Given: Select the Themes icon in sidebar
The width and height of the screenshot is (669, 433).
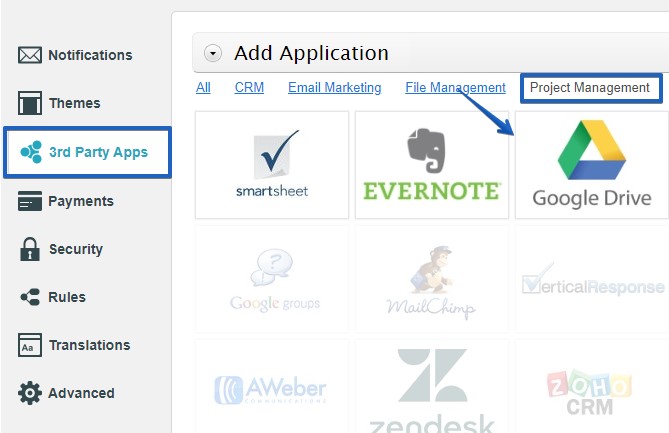Looking at the screenshot, I should 30,103.
